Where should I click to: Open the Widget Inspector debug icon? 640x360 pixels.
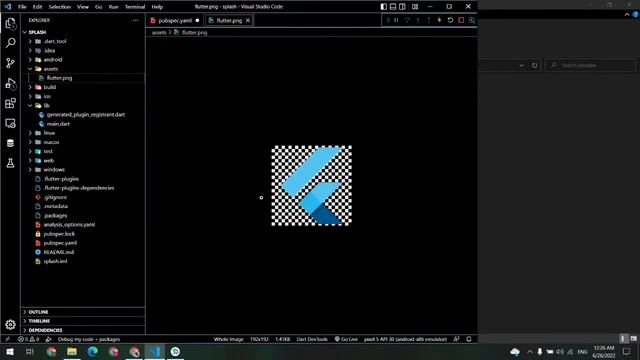(x=472, y=20)
